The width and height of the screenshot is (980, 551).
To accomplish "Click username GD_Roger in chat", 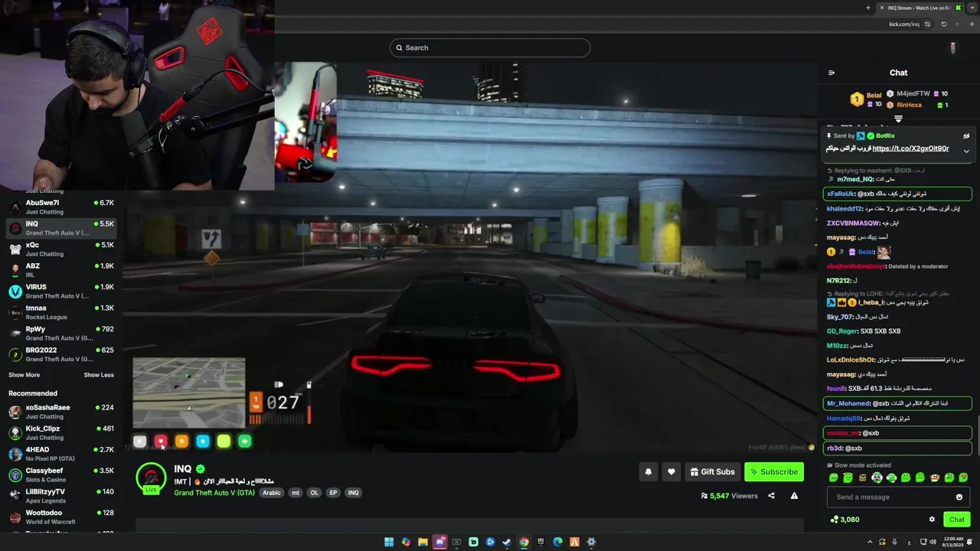I will 842,331.
